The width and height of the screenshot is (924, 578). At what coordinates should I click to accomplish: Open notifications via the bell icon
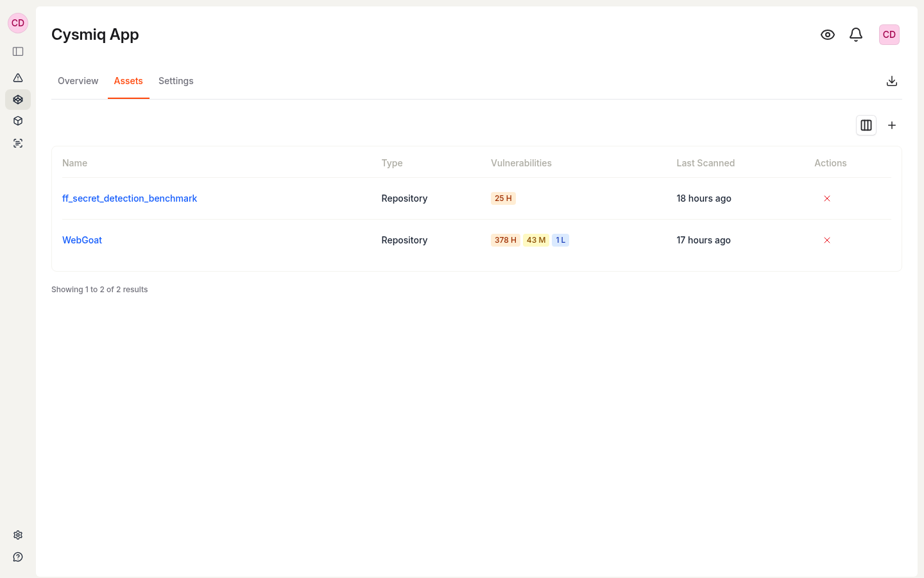pos(855,35)
